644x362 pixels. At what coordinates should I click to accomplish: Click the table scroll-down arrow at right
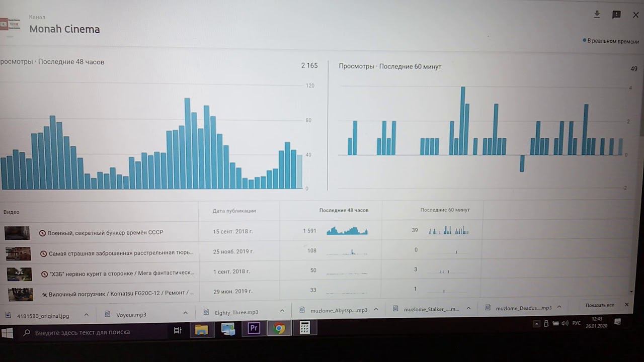point(631,292)
